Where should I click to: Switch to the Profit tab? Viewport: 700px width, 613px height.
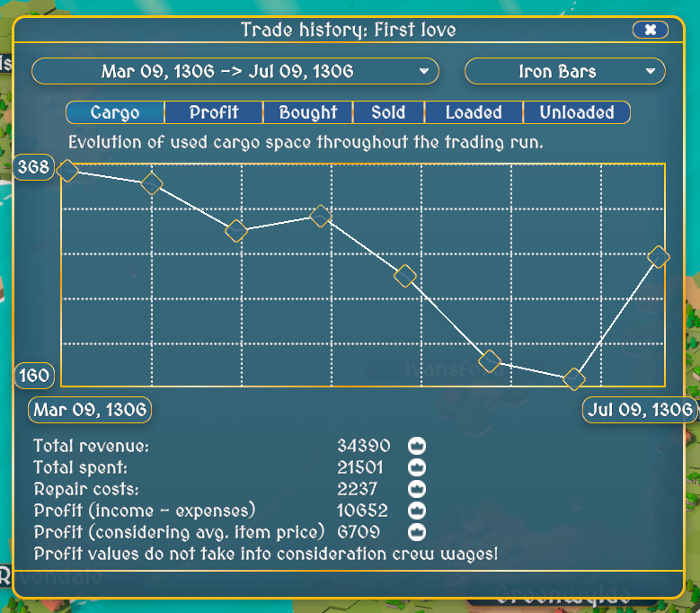pyautogui.click(x=214, y=112)
